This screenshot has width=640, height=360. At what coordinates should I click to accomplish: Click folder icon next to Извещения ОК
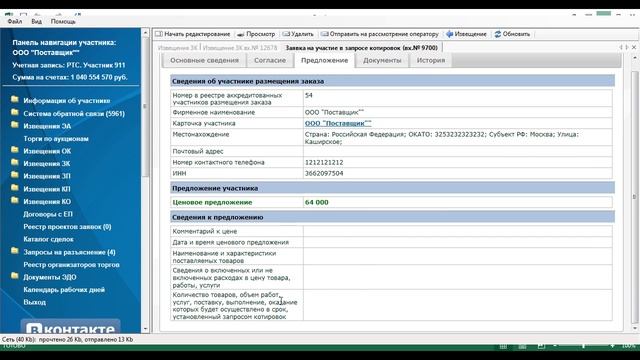point(15,150)
